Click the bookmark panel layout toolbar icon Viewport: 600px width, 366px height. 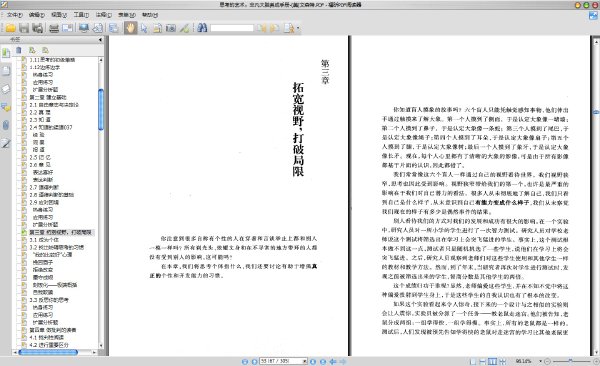(x=113, y=28)
